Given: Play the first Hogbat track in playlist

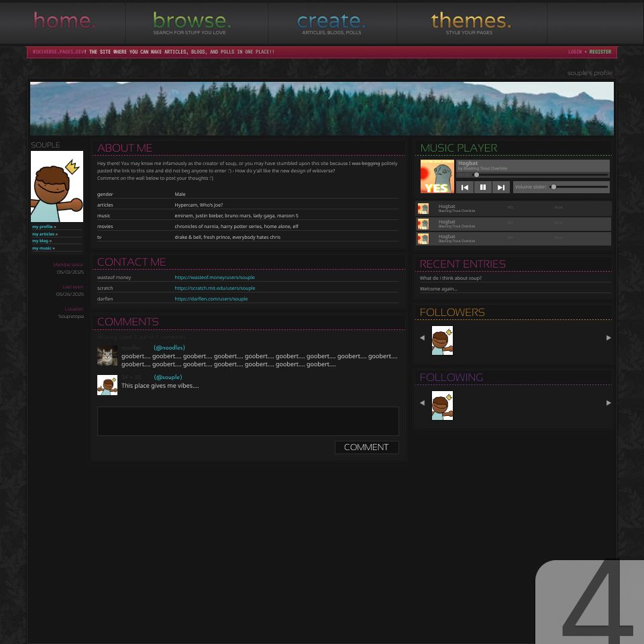Looking at the screenshot, I should (513, 209).
